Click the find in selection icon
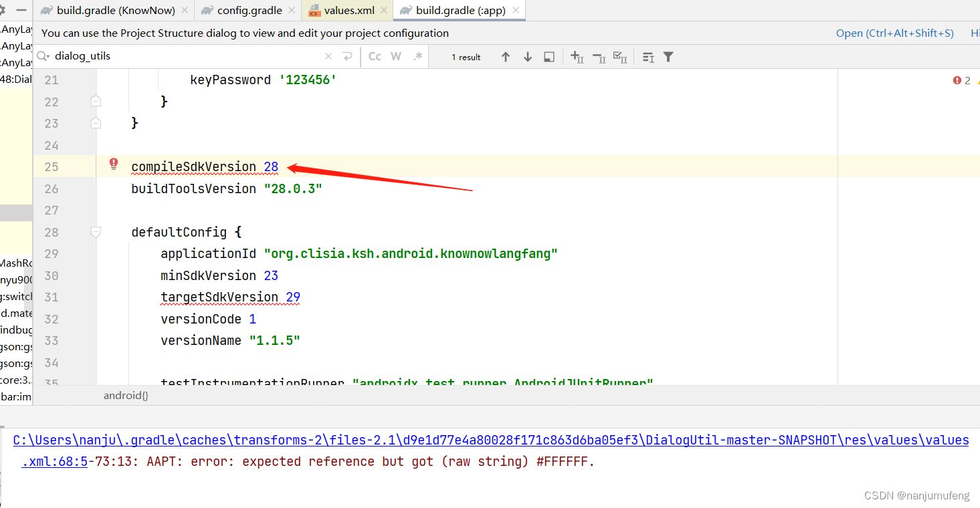Viewport: 980px width, 508px height. point(549,57)
